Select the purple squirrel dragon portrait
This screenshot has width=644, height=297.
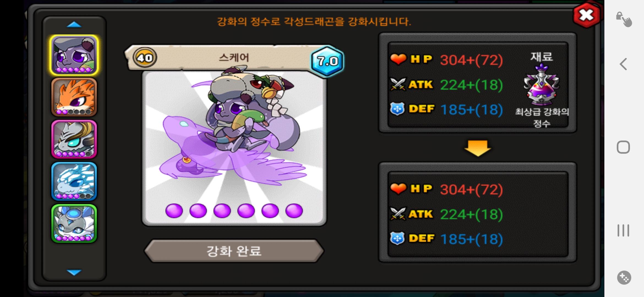(x=74, y=55)
